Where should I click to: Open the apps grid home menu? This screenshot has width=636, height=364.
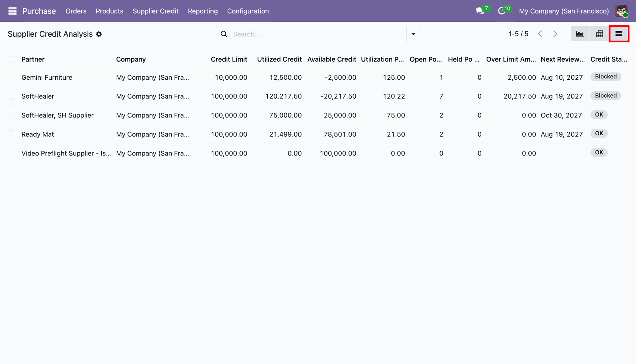tap(12, 11)
